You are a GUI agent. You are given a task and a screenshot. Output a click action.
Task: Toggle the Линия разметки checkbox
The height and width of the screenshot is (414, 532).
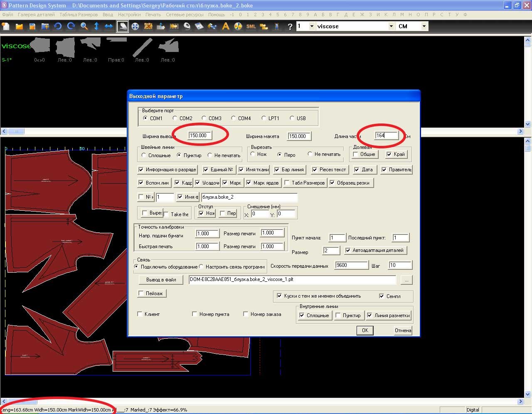(369, 315)
